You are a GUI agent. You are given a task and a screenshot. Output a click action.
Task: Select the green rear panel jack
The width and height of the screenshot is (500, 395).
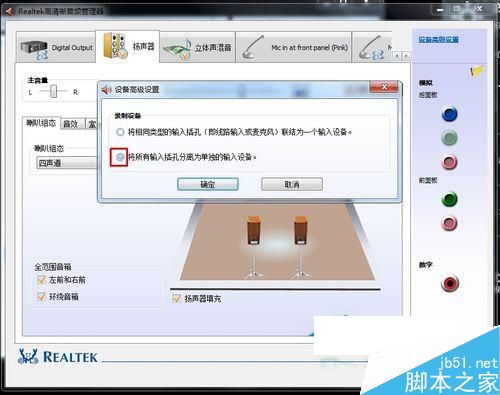[449, 138]
